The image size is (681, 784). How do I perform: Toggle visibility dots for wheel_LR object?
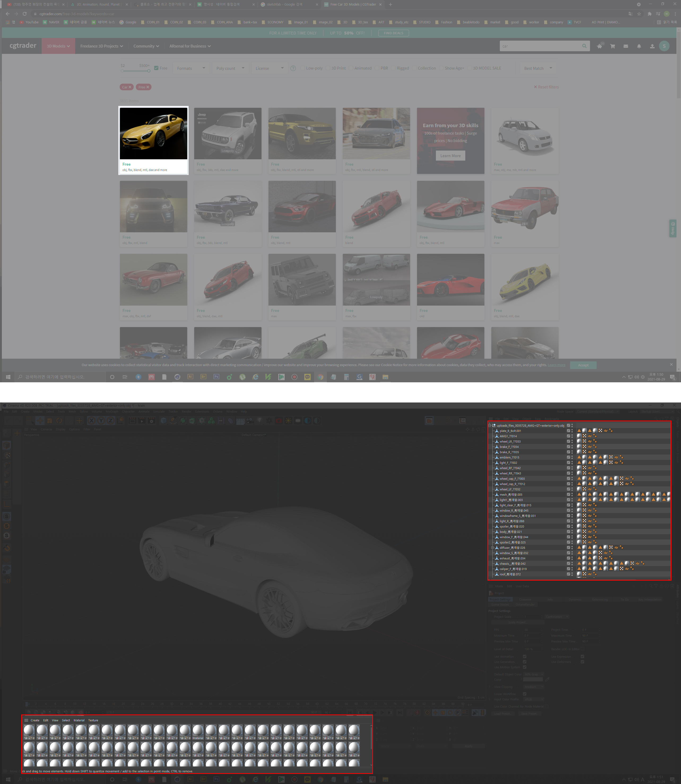pyautogui.click(x=572, y=442)
